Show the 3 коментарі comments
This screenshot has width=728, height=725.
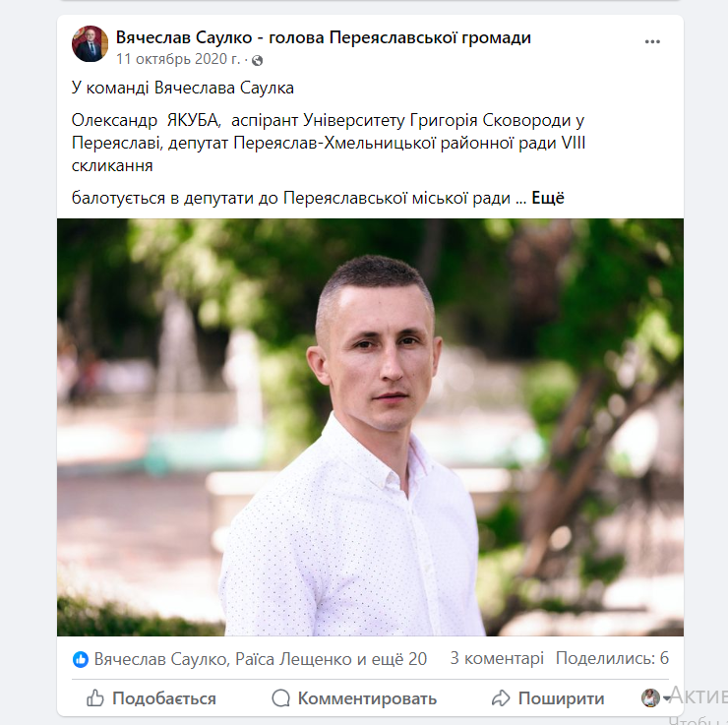497,658
